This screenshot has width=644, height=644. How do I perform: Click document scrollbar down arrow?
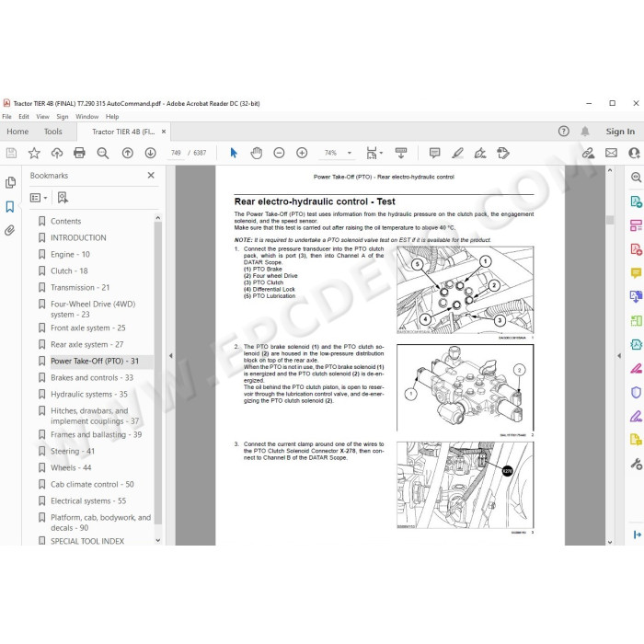610,542
